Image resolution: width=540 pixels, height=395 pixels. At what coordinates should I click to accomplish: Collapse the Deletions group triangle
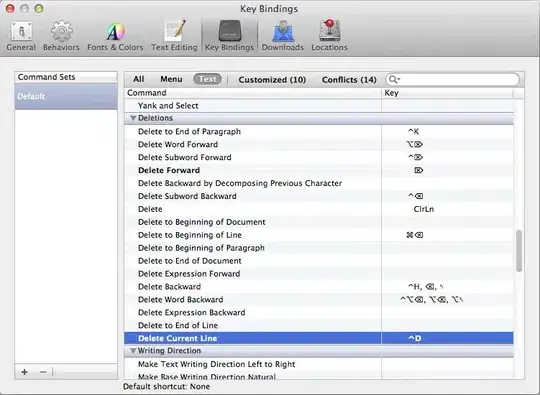click(133, 118)
